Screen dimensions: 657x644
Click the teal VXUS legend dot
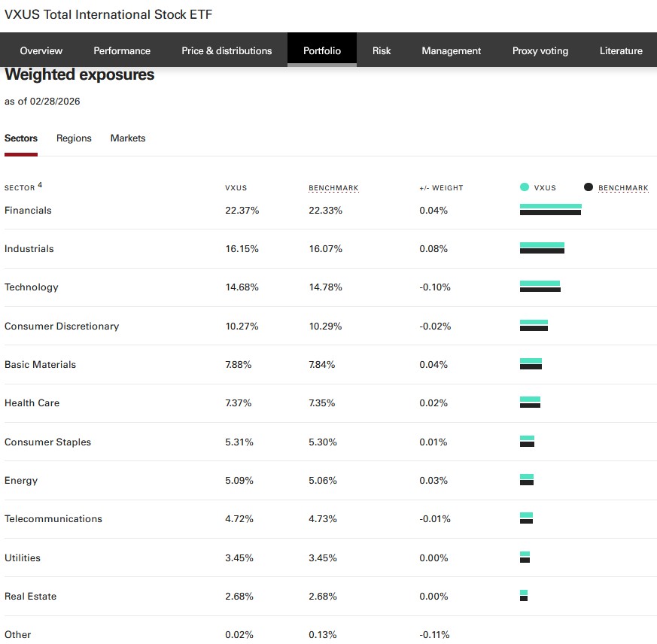point(525,187)
